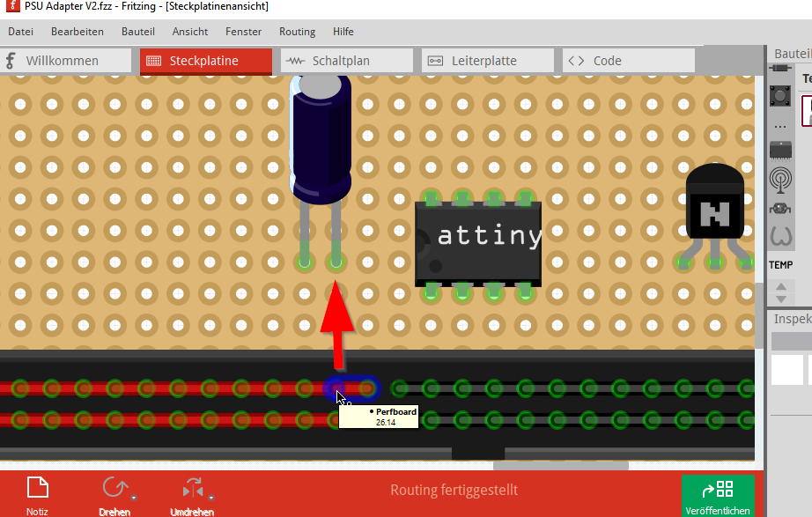Viewport: 812px width, 517px height.
Task: Click the Schaltplan resistor tab icon
Action: pyautogui.click(x=295, y=61)
